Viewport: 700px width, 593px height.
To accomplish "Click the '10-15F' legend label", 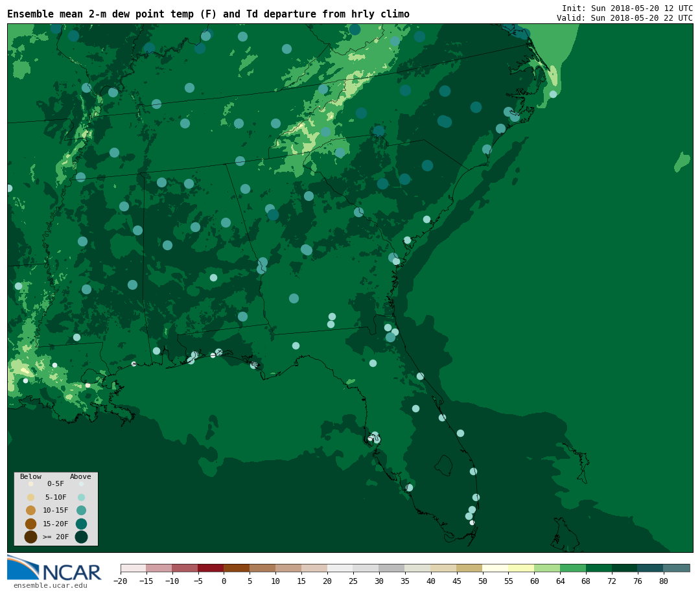I will 56,510.
